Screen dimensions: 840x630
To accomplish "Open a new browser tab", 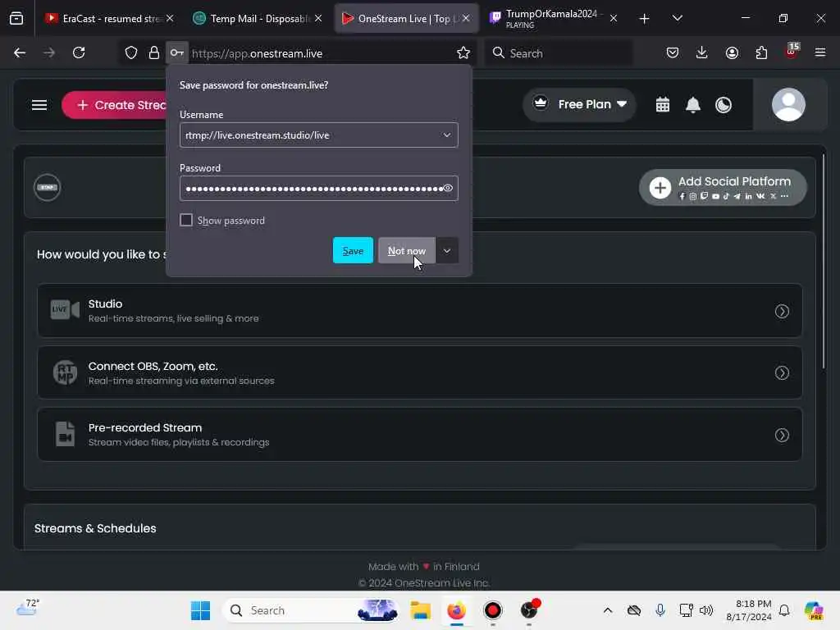I will click(x=645, y=19).
